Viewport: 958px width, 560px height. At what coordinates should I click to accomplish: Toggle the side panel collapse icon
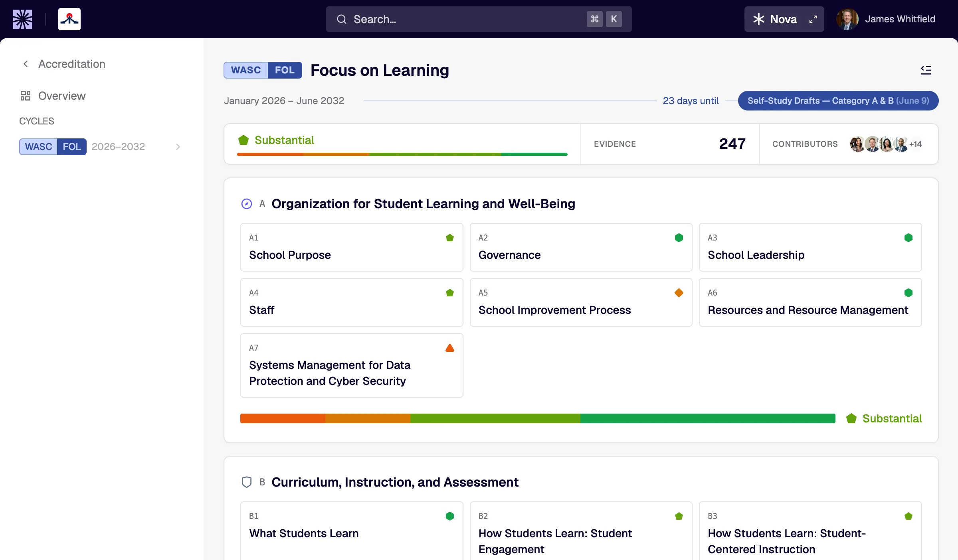[x=926, y=70]
